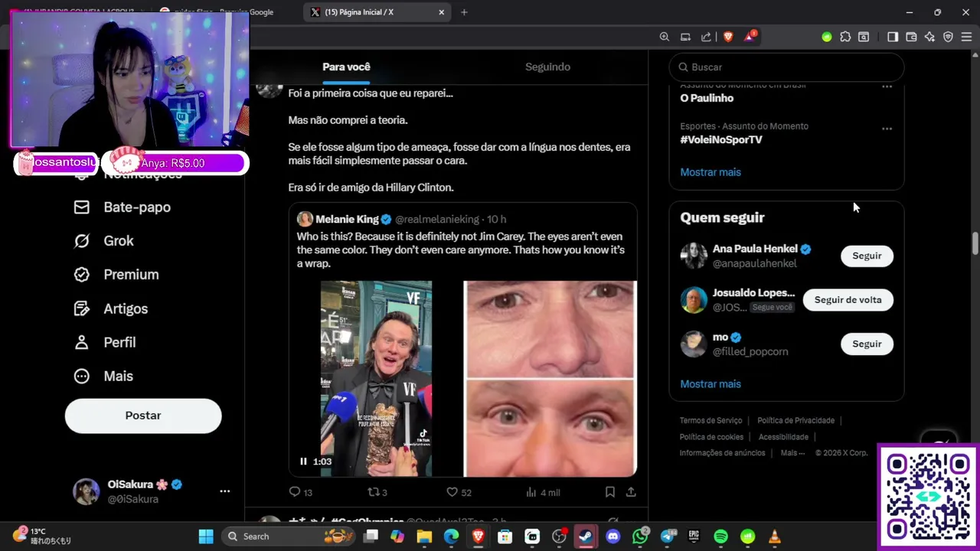Open WhatsApp from the taskbar

pos(640,536)
